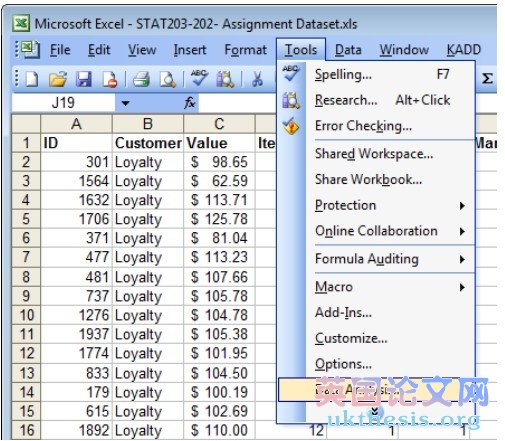Viewport: 505px width, 441px height.
Task: Click the Customer header cell
Action: coord(148,143)
